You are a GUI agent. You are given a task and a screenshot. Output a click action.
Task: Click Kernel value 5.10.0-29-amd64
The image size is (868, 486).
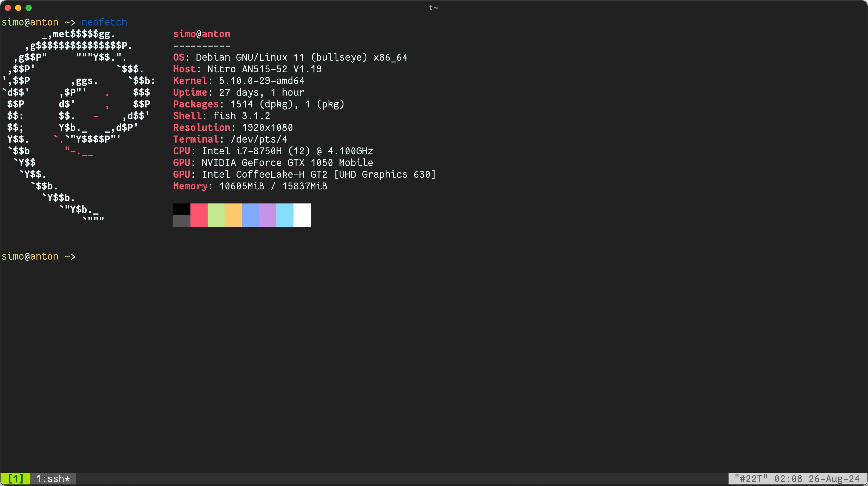[261, 81]
